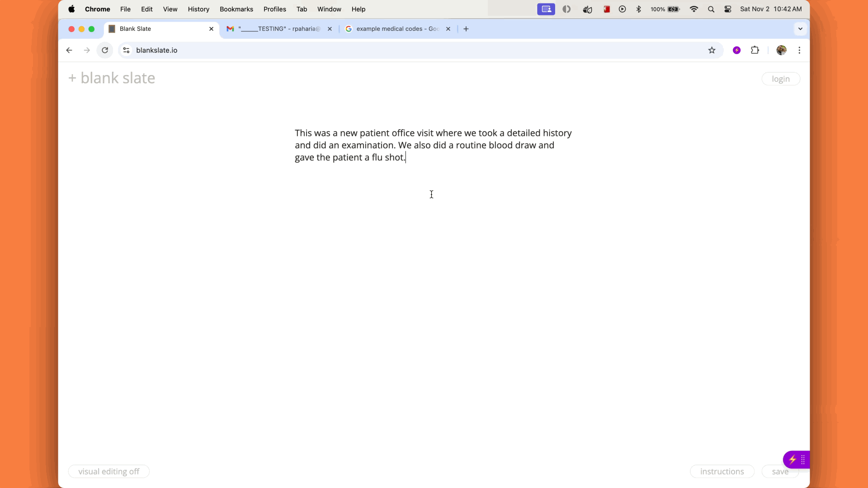Click the Save button in Blank Slate
Screen dimensions: 868x488
[x=780, y=471]
